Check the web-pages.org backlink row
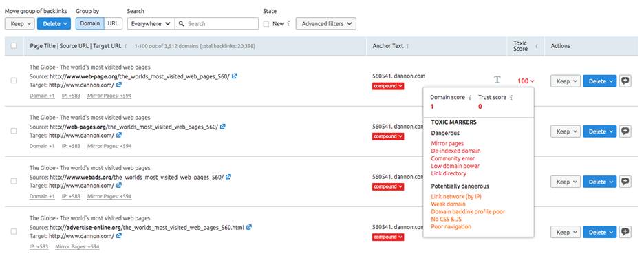Screen dimensions: 644x256 (14, 131)
